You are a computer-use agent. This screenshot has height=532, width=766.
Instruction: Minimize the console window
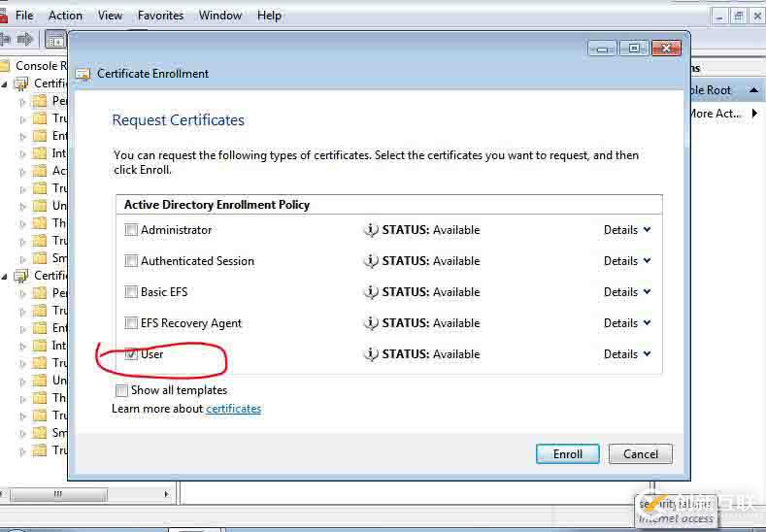(x=718, y=17)
